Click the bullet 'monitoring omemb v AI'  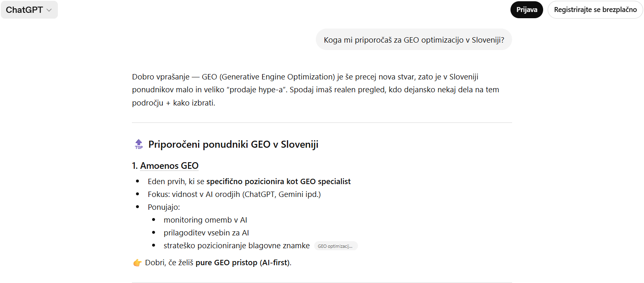click(x=205, y=220)
